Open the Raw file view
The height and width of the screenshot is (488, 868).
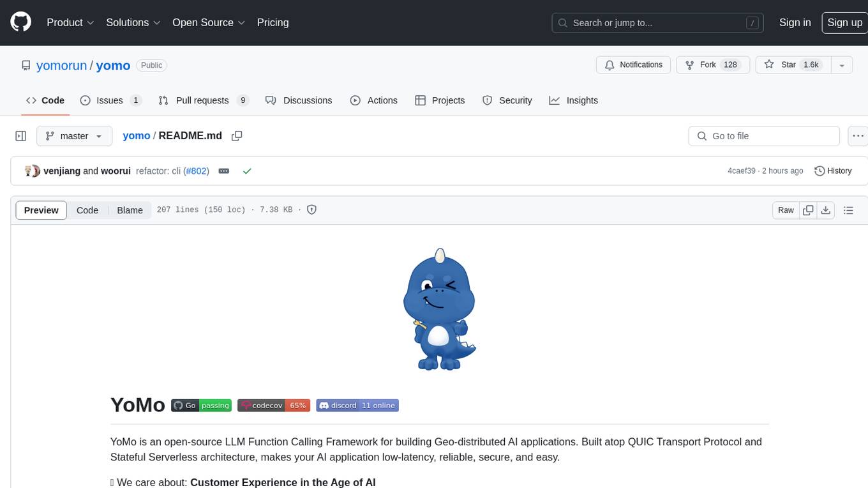point(786,210)
